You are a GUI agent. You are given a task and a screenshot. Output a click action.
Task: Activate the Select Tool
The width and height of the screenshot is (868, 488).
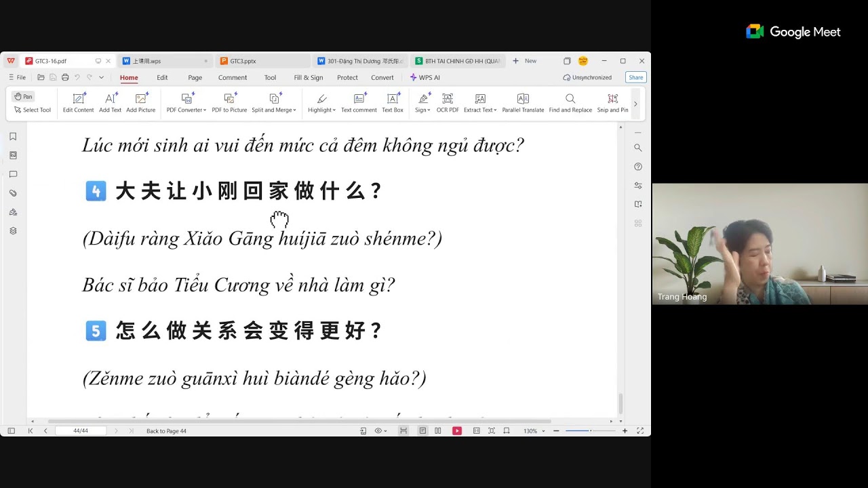[33, 110]
